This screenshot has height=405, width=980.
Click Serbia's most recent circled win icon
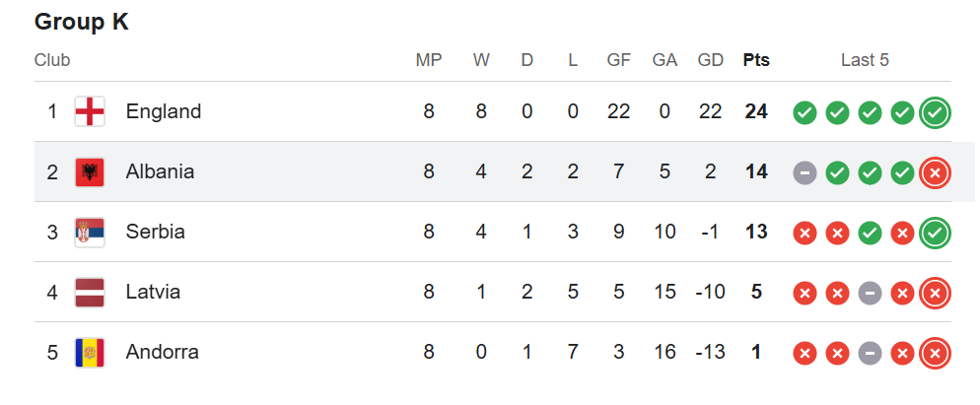coord(935,234)
